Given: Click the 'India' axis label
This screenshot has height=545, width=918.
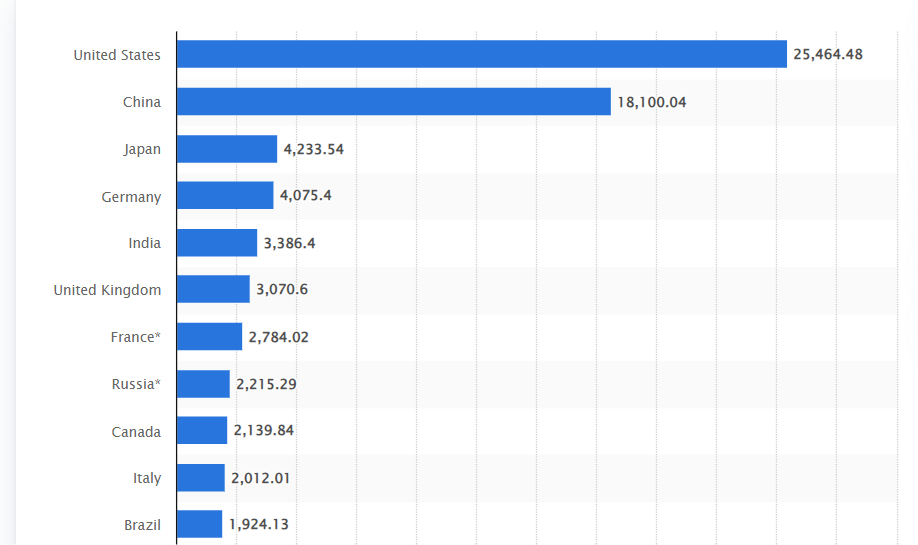Looking at the screenshot, I should click(145, 243).
